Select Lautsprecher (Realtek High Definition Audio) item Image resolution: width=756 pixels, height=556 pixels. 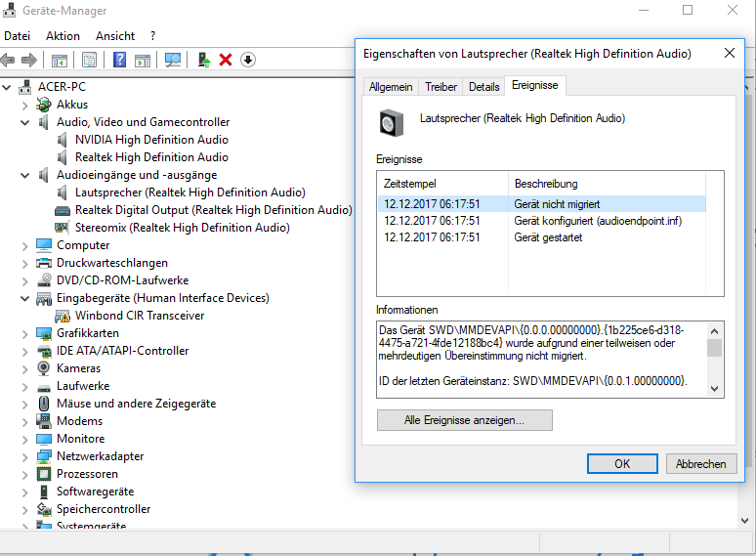tap(189, 192)
